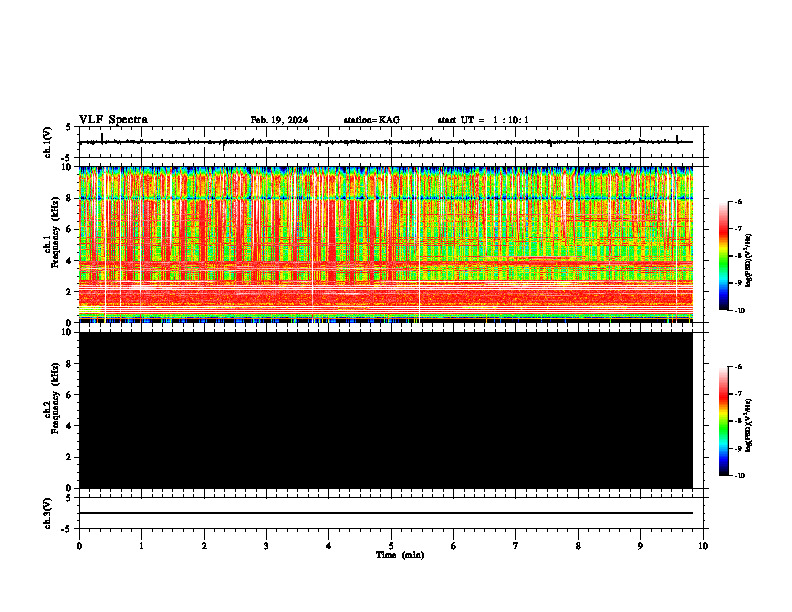Image resolution: width=792 pixels, height=612 pixels.
Task: Click the rightmost time axis tick label '10'
Action: [703, 546]
